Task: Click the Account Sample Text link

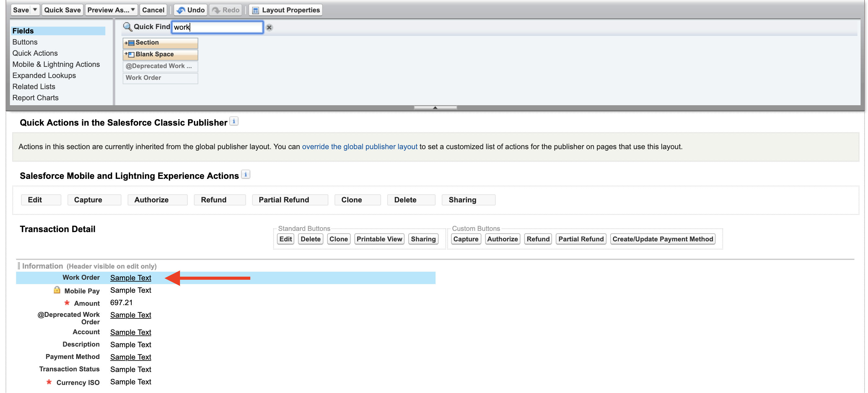Action: 130,332
